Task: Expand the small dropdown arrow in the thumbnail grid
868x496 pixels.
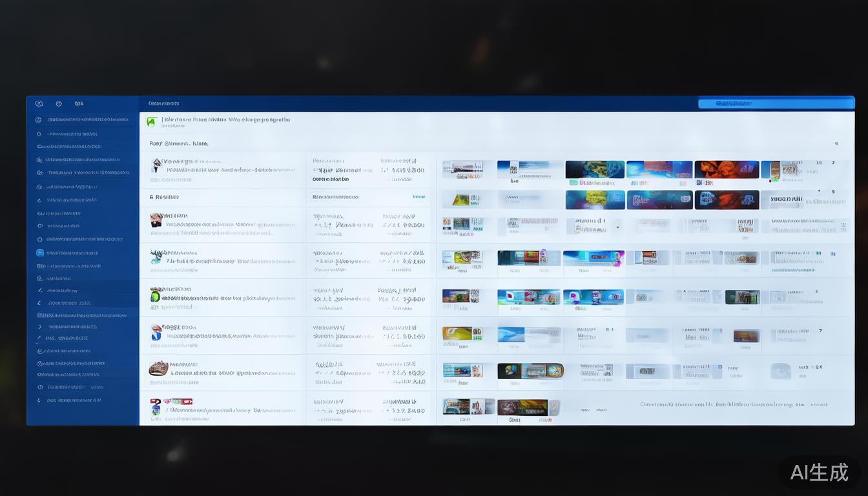Action: click(618, 227)
